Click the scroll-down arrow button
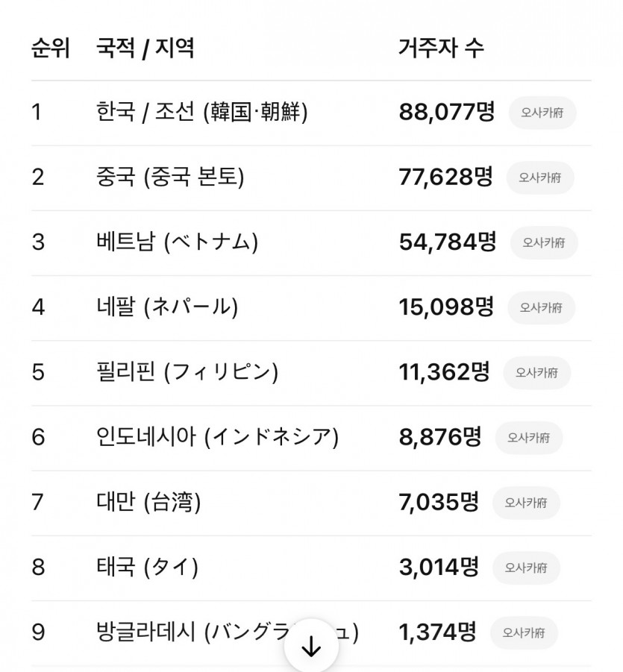623x672 pixels. tap(310, 647)
